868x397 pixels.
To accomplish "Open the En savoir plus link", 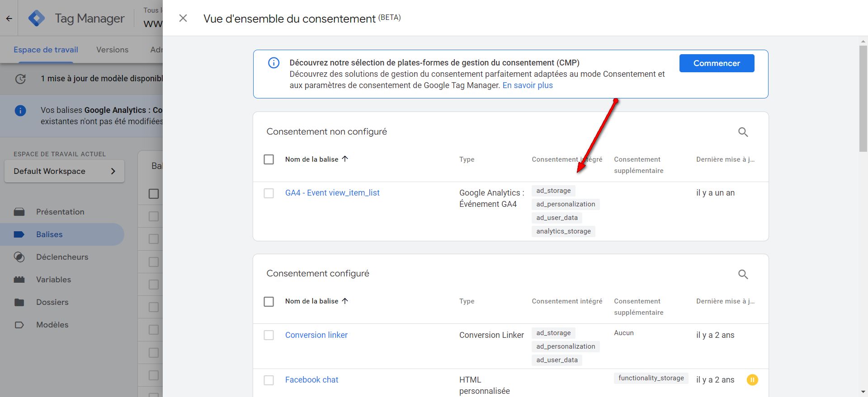I will tap(528, 85).
